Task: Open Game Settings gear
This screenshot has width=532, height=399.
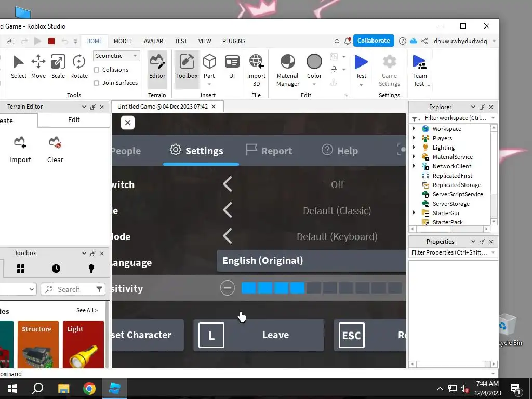Action: coord(389,70)
